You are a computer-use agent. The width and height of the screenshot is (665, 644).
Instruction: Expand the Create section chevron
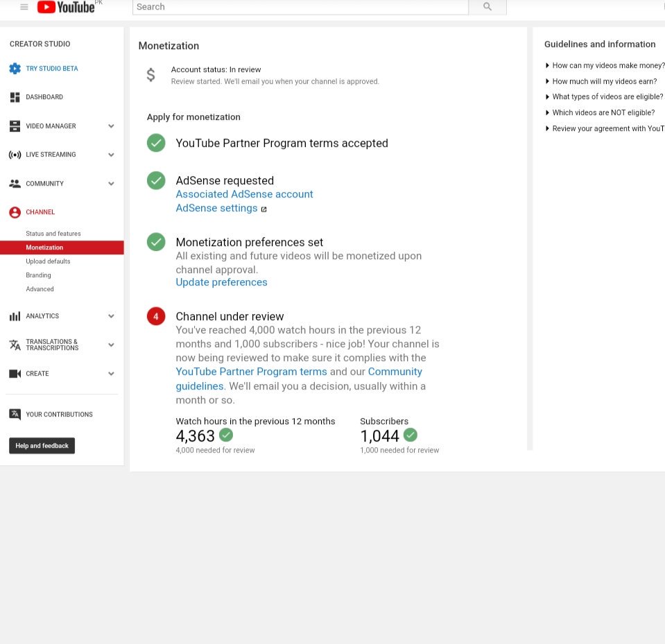pos(111,374)
